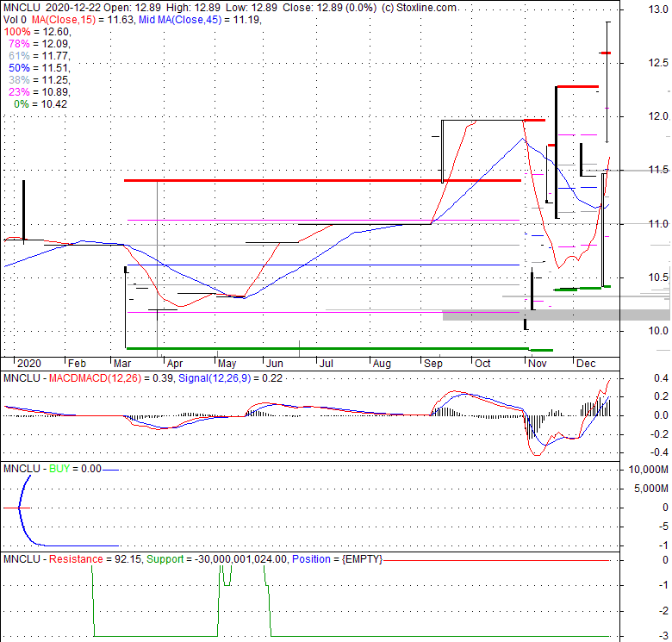Image resolution: width=672 pixels, height=642 pixels.
Task: Click the Position = {EMPTY} label
Action: click(337, 559)
